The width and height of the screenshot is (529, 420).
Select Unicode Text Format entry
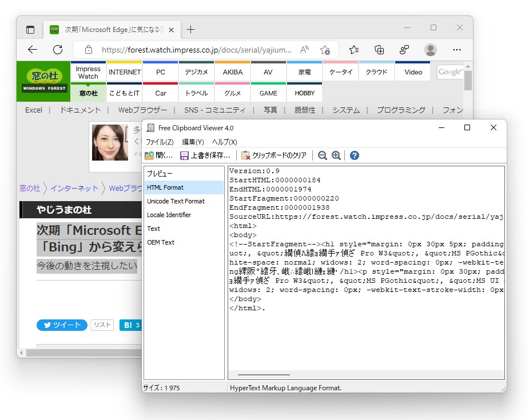[x=184, y=201]
